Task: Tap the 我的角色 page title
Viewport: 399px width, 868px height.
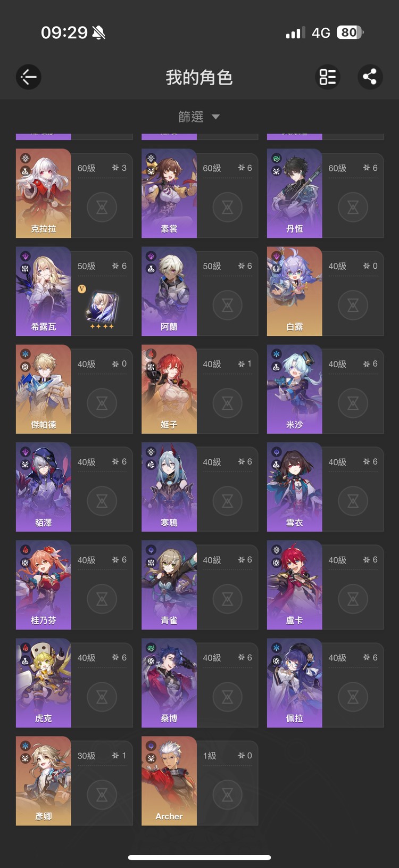Action: click(x=199, y=78)
